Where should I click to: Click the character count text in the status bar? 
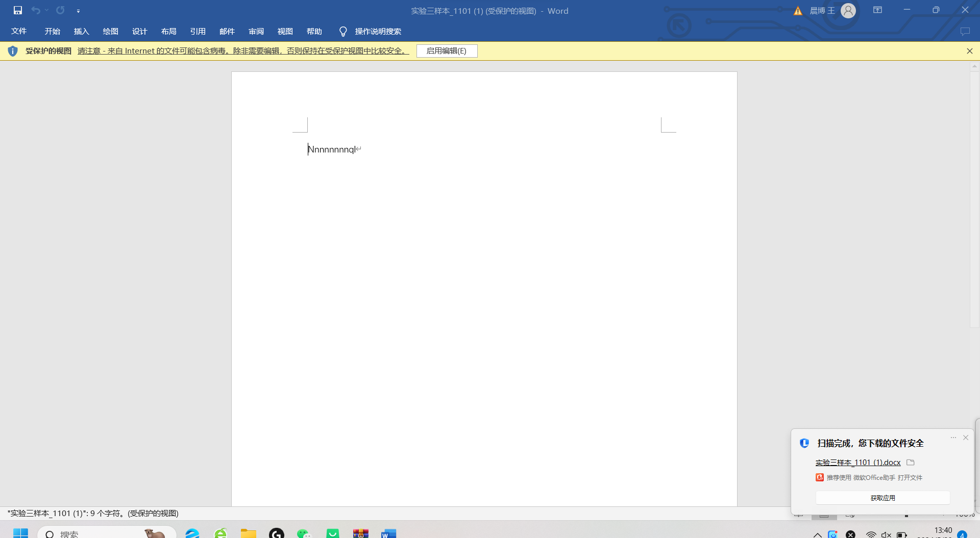93,514
